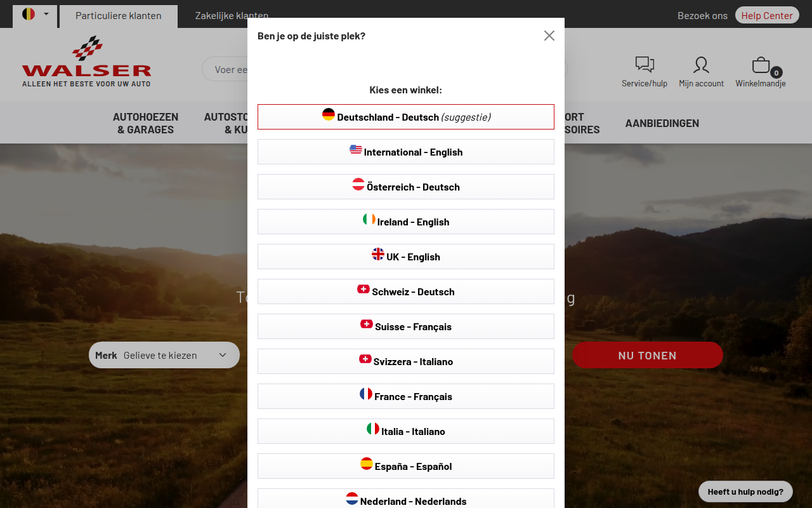Screen dimensions: 812x508
Task: Go to Walser homepage via logo
Action: 87,62
